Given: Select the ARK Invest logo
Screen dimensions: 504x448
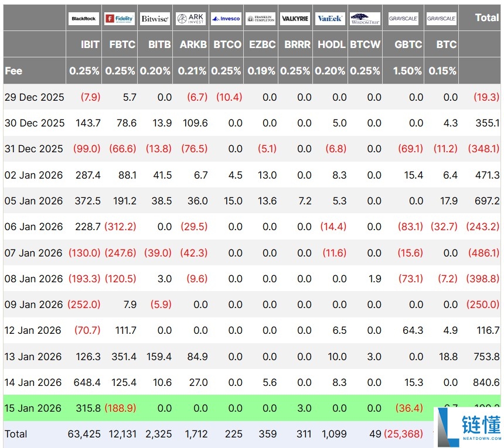Looking at the screenshot, I should click(190, 19).
